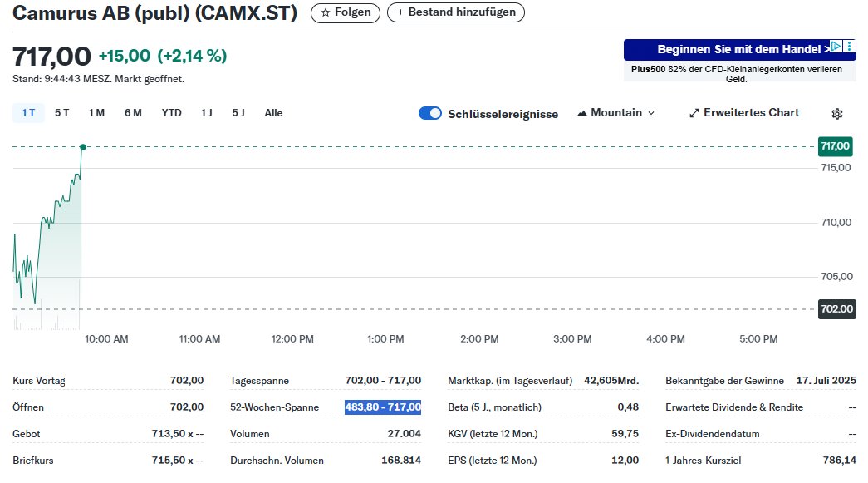Click the change +15,00 (+2,14 %)

pos(163,56)
